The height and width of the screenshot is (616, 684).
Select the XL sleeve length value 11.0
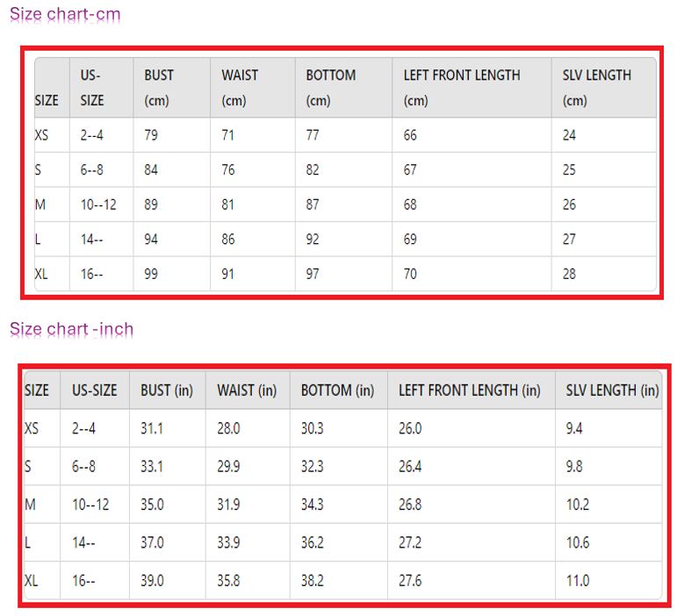pos(578,581)
